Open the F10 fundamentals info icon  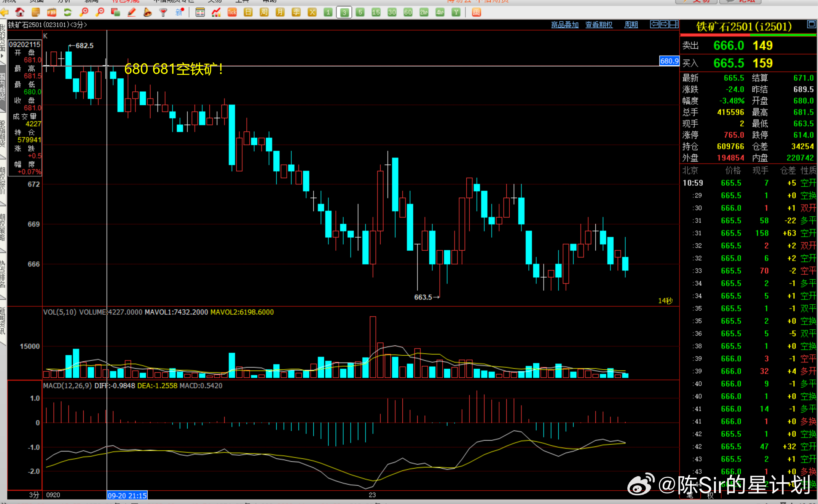(x=52, y=12)
